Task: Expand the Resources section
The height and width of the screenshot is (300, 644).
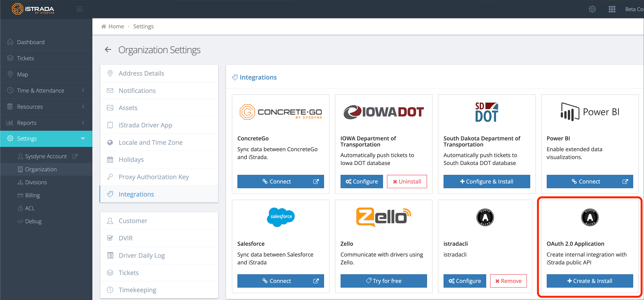Action: pos(83,106)
